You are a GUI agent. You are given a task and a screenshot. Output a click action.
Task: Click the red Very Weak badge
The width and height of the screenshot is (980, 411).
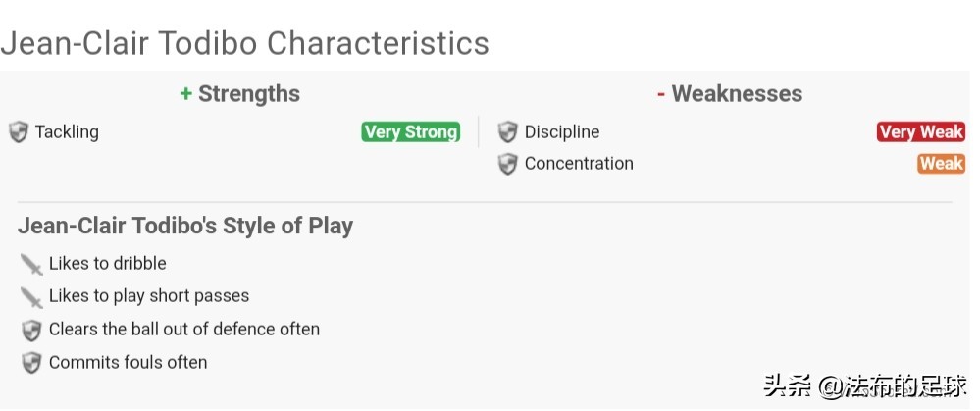[920, 132]
